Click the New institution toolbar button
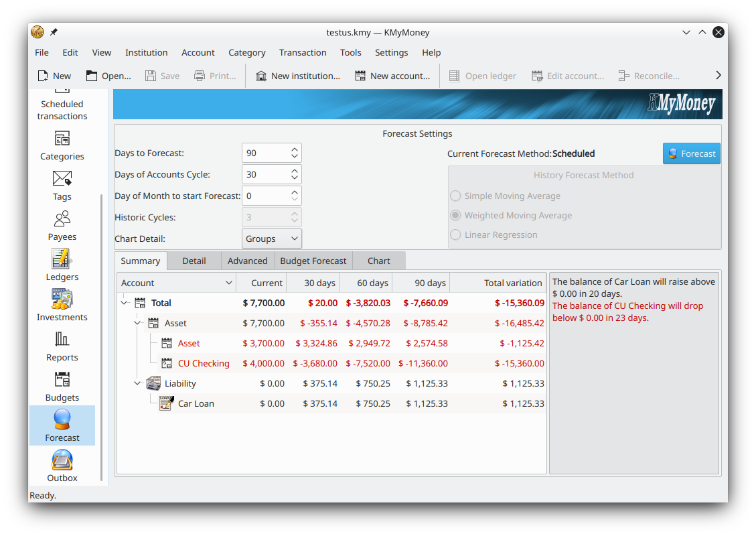The image size is (756, 536). pyautogui.click(x=297, y=76)
